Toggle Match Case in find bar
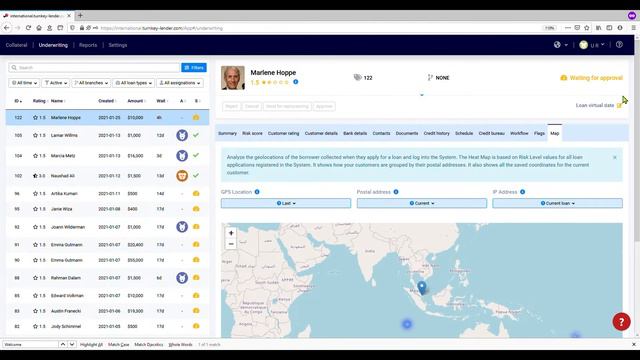Screen dimensions: 640x360 point(119,344)
